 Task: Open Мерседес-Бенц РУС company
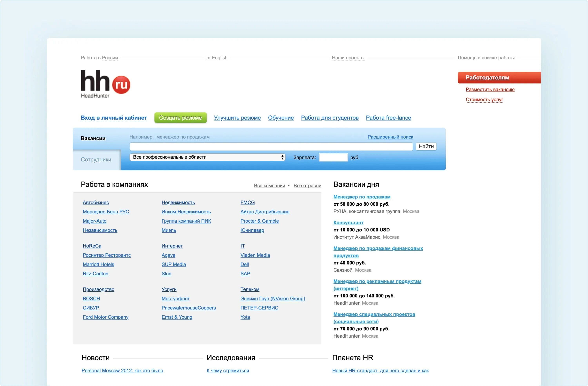pyautogui.click(x=106, y=212)
